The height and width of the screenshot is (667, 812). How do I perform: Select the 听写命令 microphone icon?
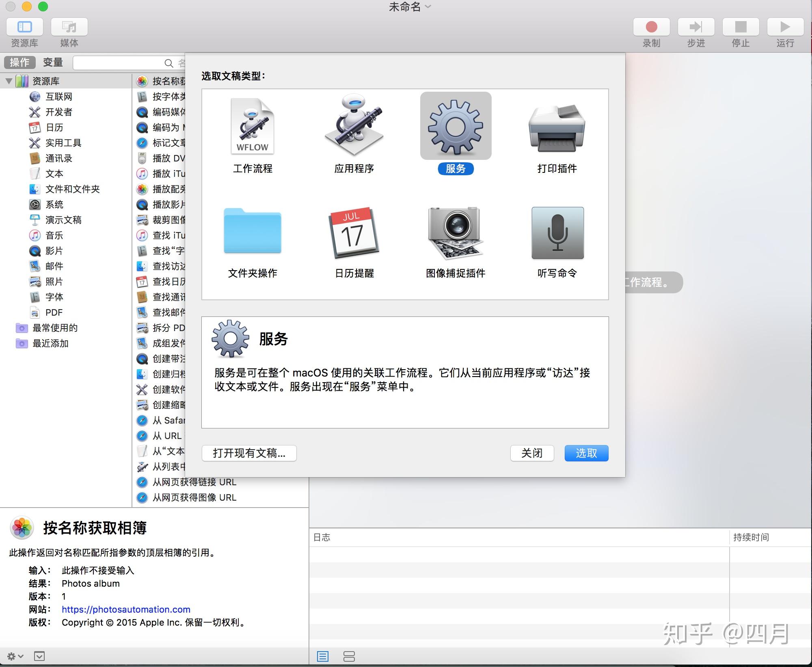557,232
